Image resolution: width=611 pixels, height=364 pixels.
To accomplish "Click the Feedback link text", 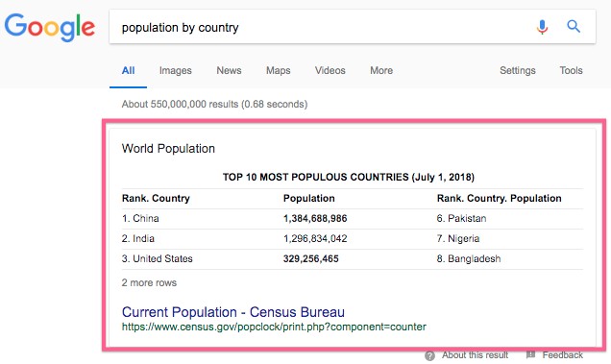I will [x=563, y=355].
